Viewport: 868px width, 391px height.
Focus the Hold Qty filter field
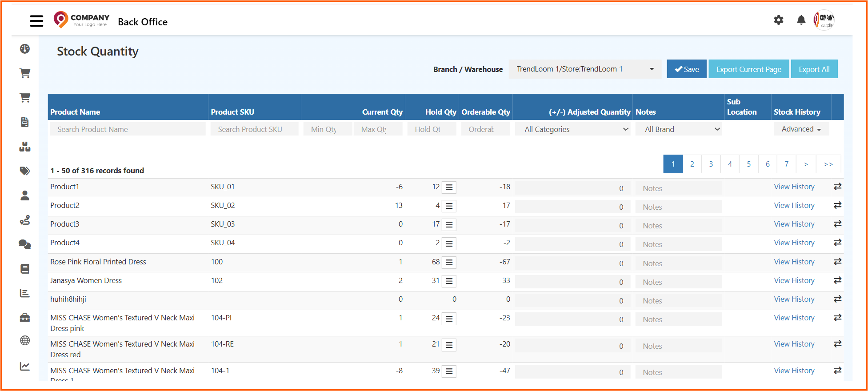coord(432,129)
